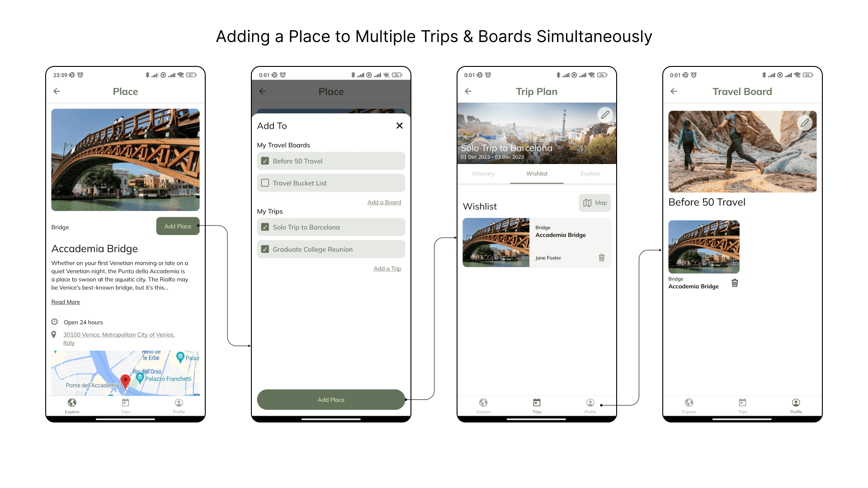Tap the edit pencil icon on Travel Board

tap(804, 122)
